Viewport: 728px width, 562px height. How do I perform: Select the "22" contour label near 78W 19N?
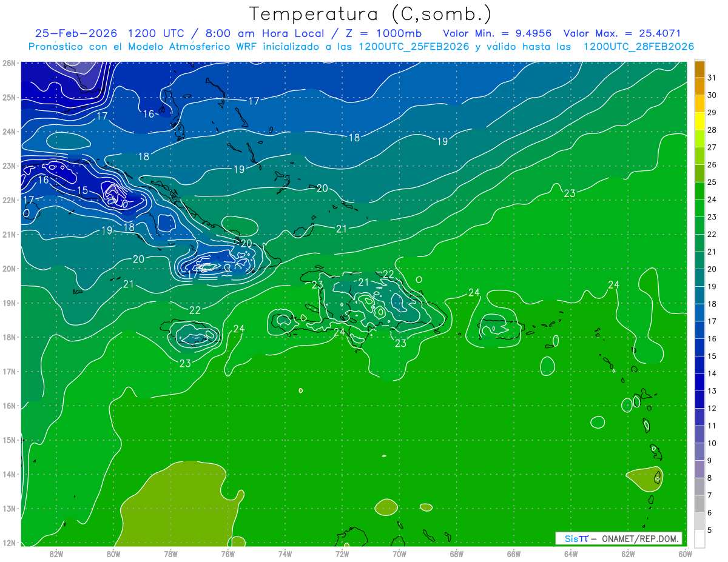[195, 310]
